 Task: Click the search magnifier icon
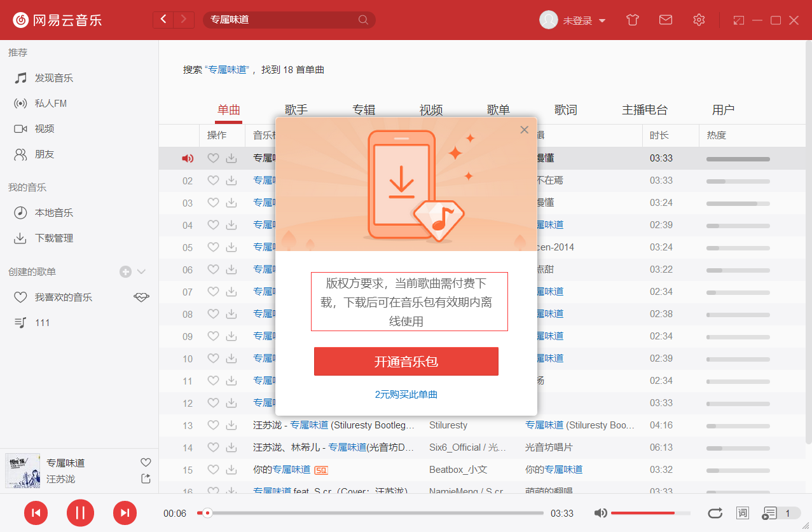[x=363, y=20]
